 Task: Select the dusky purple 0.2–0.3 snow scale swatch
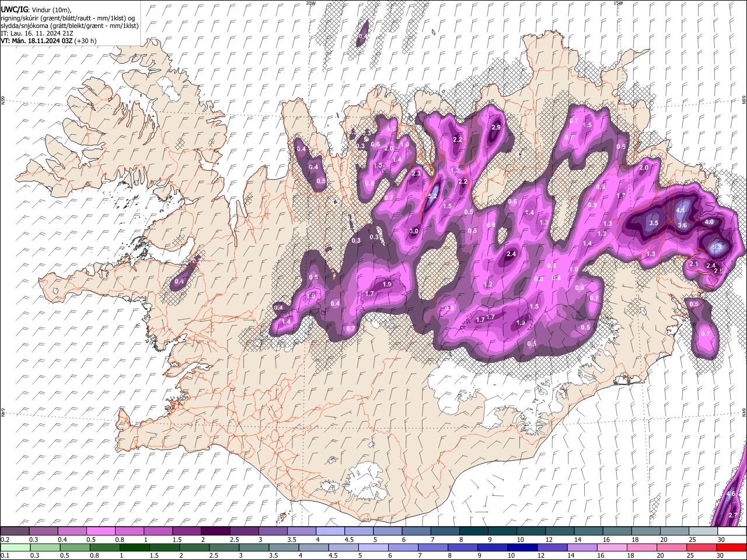15,531
